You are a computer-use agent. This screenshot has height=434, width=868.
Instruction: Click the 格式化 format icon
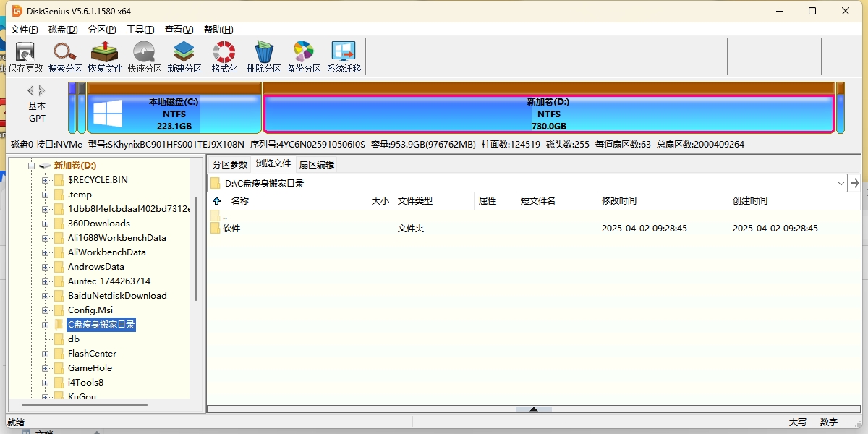coord(224,56)
